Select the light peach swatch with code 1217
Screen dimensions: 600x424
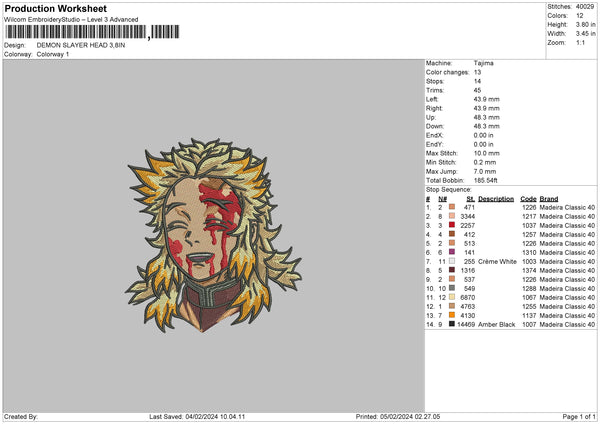pos(452,216)
